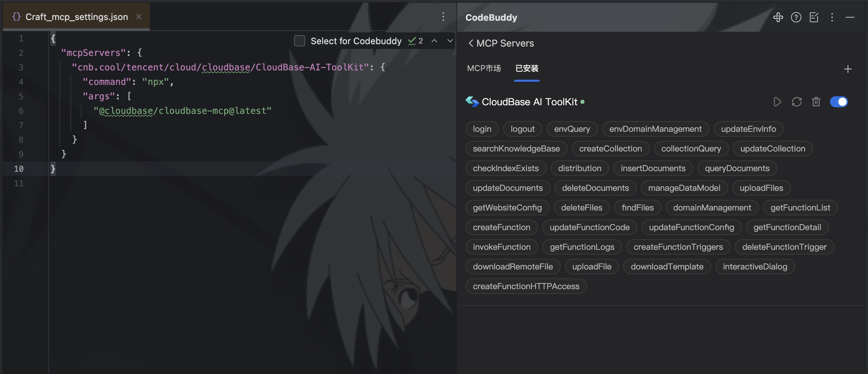Switch to the MCP市场 tab

pyautogui.click(x=484, y=68)
